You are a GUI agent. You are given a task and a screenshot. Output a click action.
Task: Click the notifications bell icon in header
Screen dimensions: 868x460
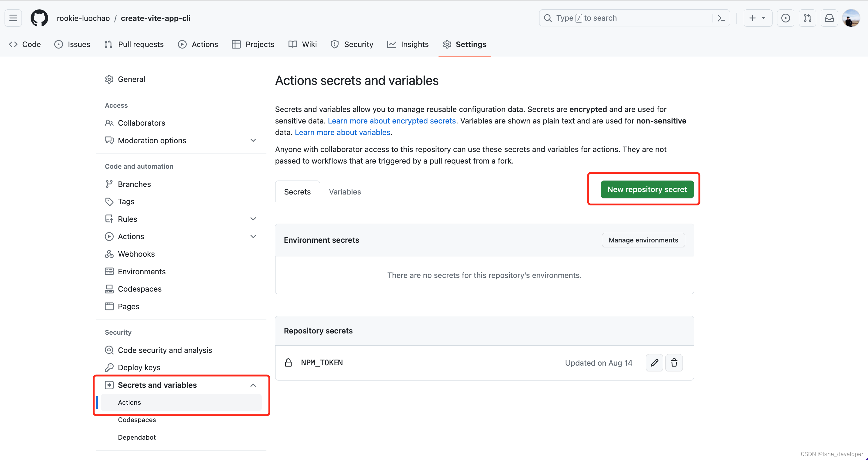pos(830,18)
